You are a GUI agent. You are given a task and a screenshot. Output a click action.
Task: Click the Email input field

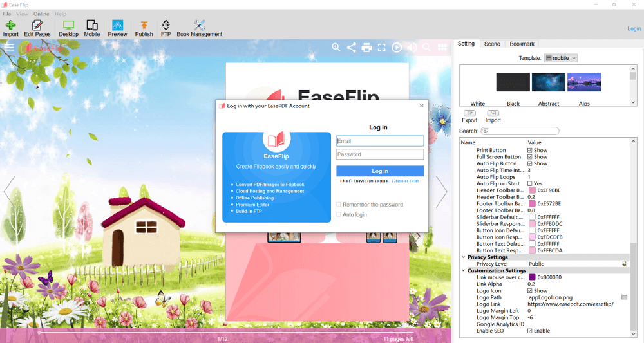(380, 141)
